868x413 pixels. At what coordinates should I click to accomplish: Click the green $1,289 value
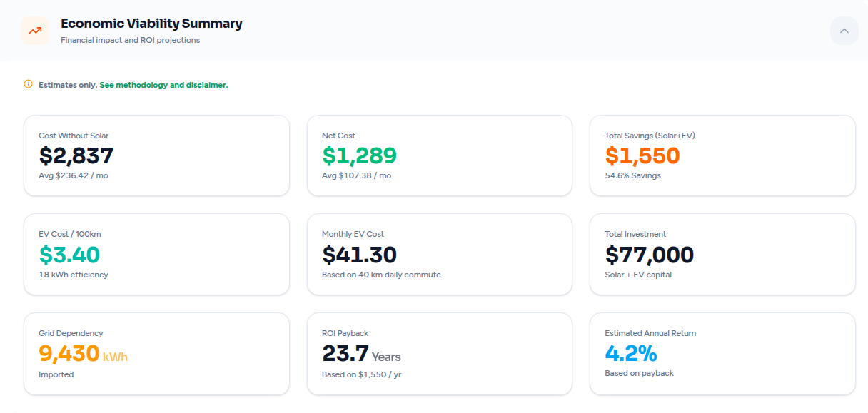(359, 155)
